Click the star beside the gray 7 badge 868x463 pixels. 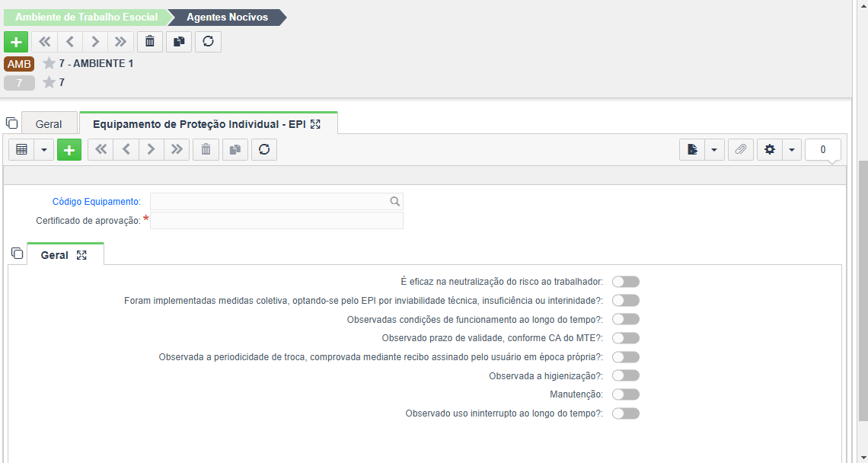pyautogui.click(x=49, y=82)
